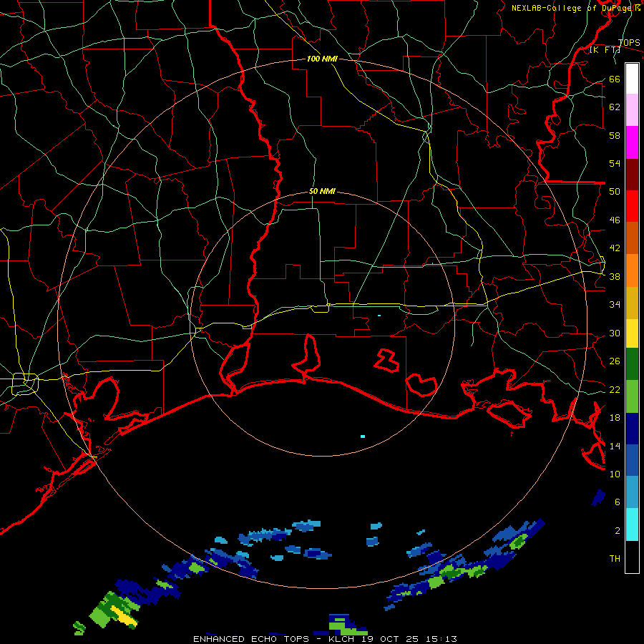The height and width of the screenshot is (644, 644).
Task: Click the "TH" threshold label
Action: click(615, 559)
